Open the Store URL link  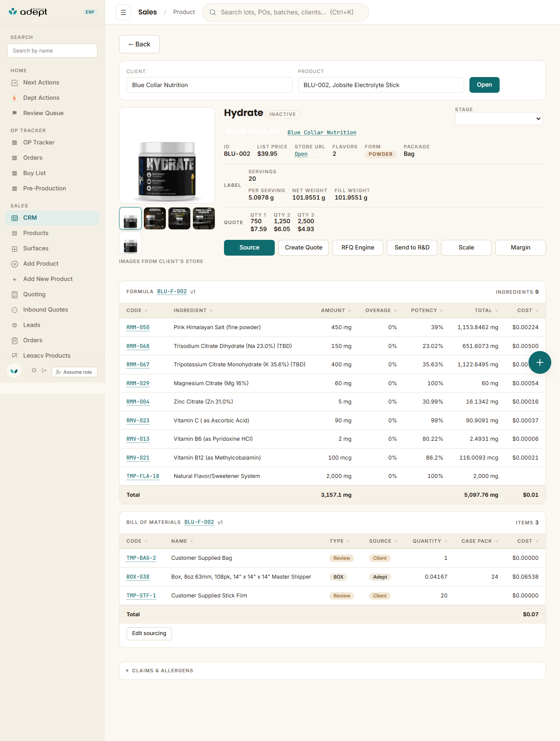pyautogui.click(x=301, y=154)
